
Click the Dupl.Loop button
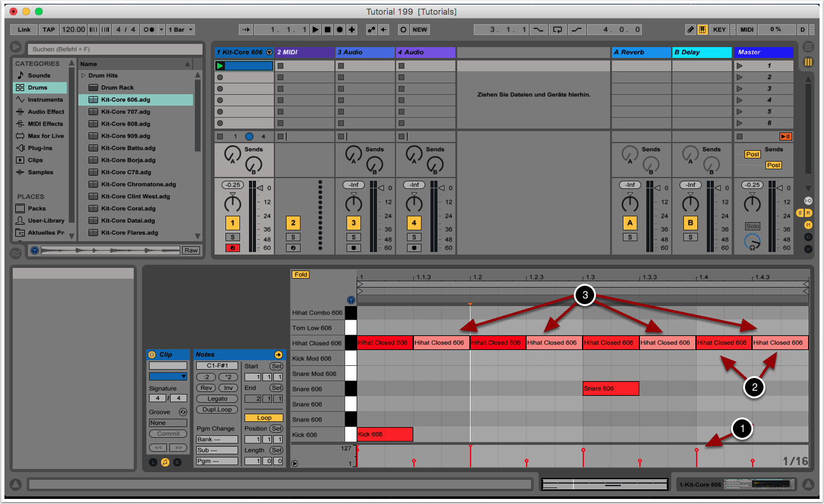217,410
